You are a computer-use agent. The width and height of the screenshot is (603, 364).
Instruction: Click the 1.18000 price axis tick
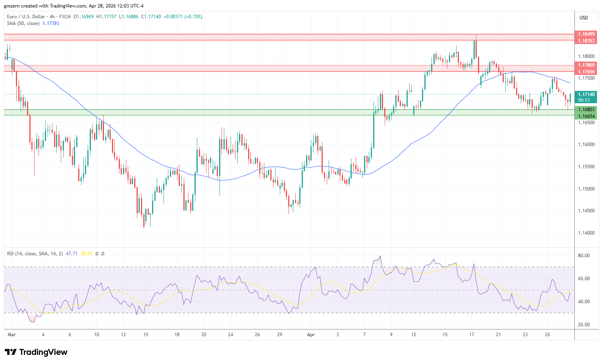[586, 56]
